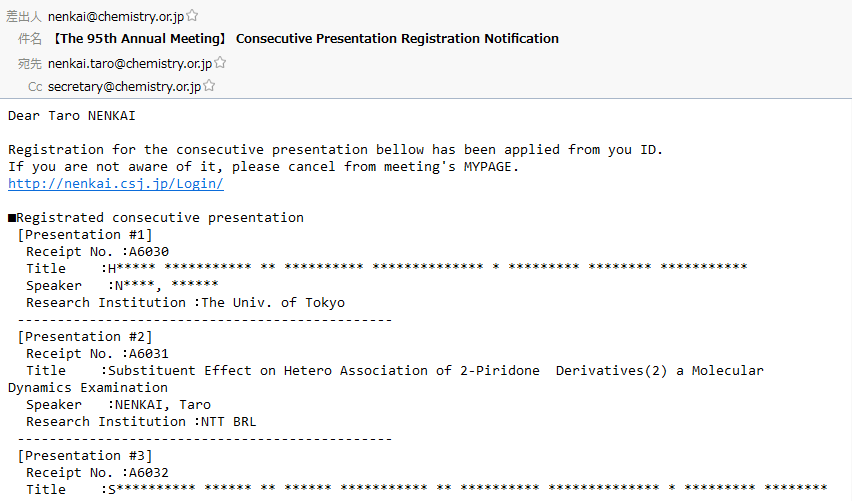The width and height of the screenshot is (852, 501).
Task: Click Receipt No. A6030 text
Action: click(x=97, y=252)
